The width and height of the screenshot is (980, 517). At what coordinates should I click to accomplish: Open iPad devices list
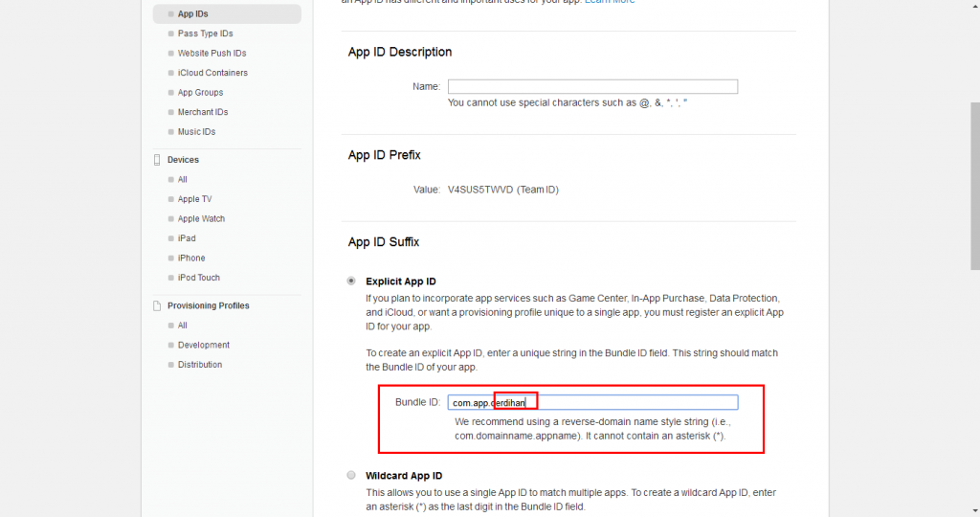[187, 238]
